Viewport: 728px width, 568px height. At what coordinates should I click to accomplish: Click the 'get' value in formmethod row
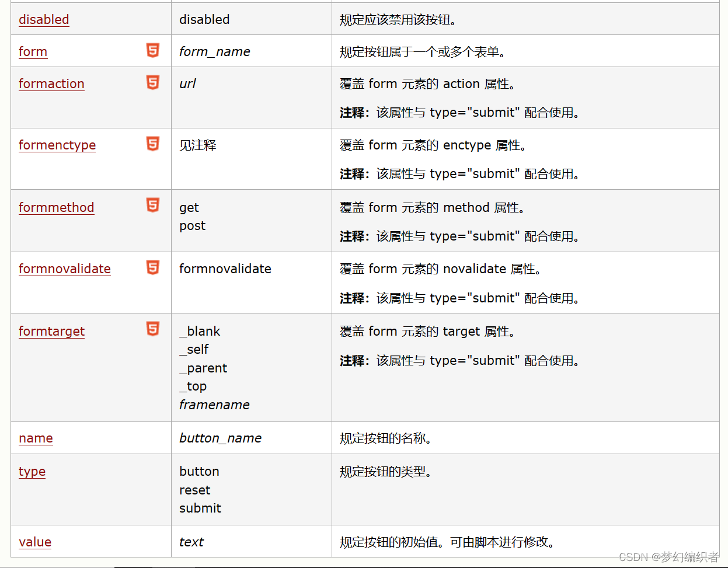click(x=189, y=208)
